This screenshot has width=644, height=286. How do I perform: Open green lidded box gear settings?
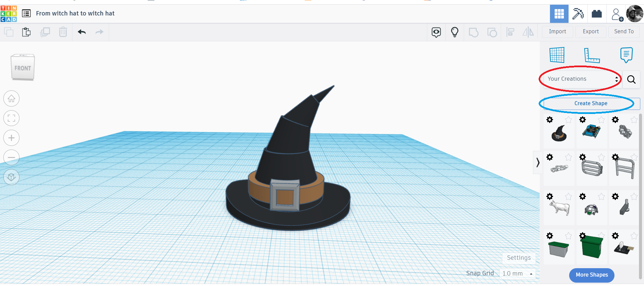coord(550,236)
